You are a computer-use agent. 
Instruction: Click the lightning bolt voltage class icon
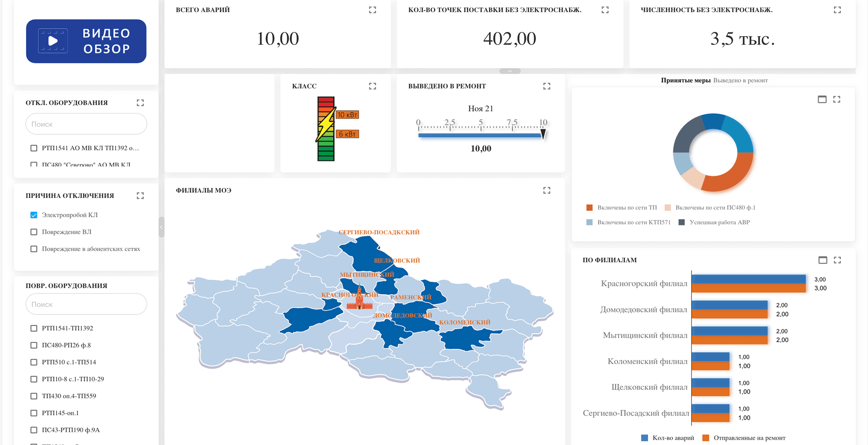(x=326, y=124)
